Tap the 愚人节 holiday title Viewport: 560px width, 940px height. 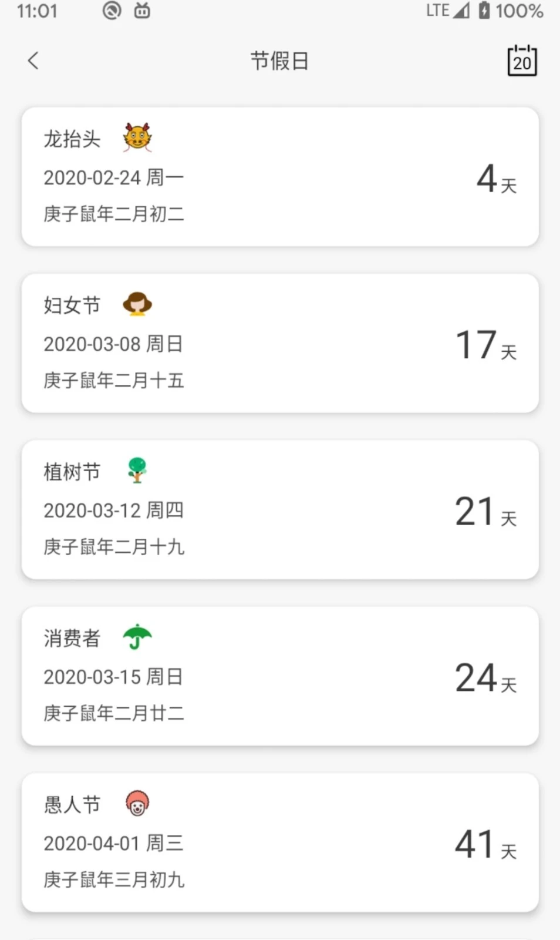[x=72, y=804]
